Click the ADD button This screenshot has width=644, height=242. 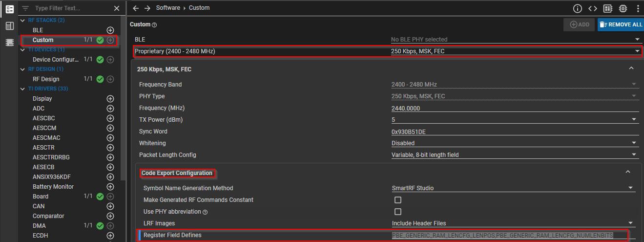pyautogui.click(x=580, y=24)
